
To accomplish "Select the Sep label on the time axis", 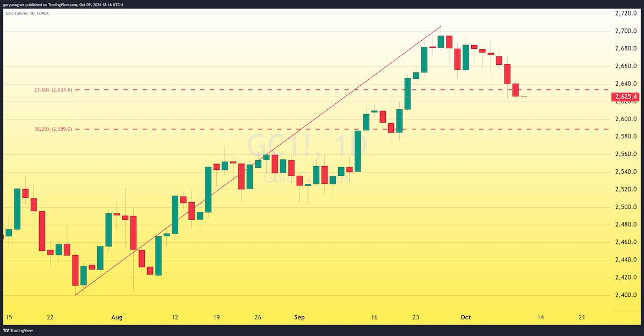I will [299, 317].
